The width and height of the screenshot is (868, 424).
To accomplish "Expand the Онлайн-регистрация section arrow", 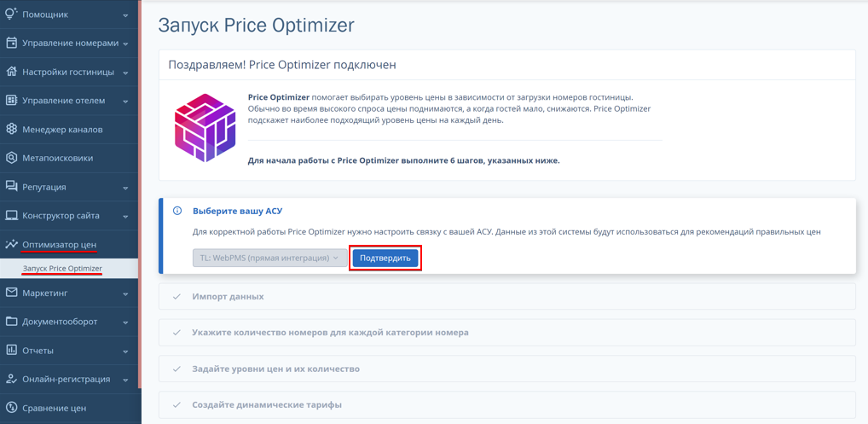I will [125, 380].
